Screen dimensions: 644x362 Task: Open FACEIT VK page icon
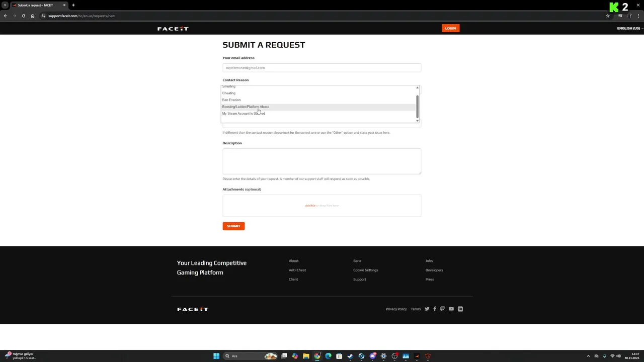(x=460, y=309)
